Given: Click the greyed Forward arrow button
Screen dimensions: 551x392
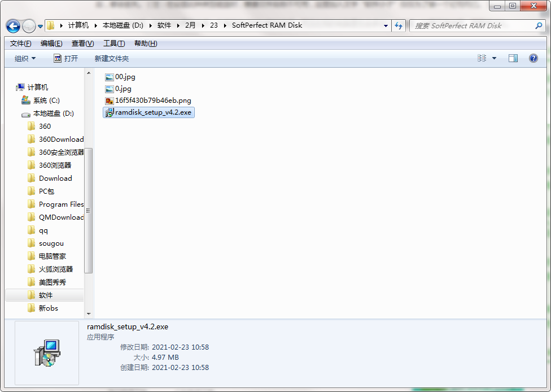Looking at the screenshot, I should click(29, 26).
